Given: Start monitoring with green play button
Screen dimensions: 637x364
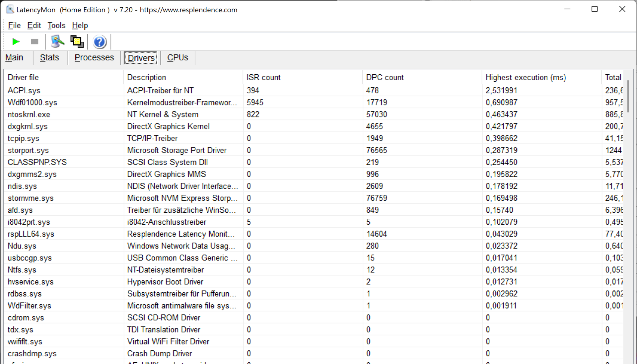Looking at the screenshot, I should tap(16, 42).
